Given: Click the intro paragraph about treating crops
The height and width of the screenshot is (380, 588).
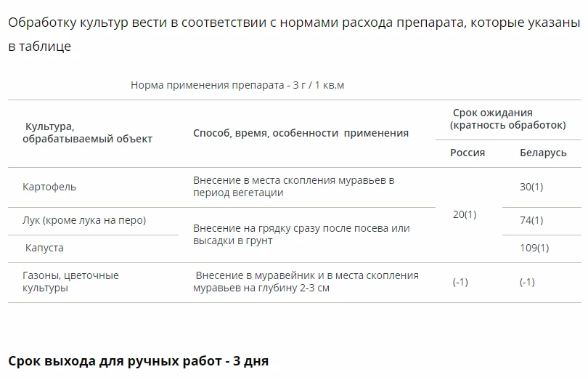Looking at the screenshot, I should point(293,34).
